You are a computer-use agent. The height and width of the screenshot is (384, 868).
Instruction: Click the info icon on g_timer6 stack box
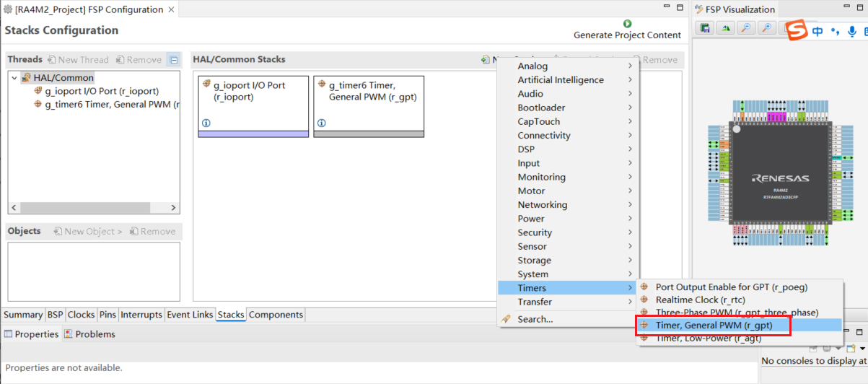(x=322, y=123)
